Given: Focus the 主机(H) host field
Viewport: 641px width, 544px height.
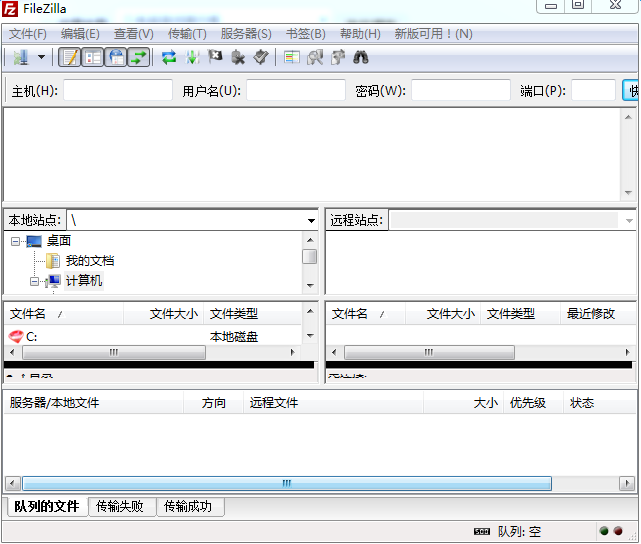Looking at the screenshot, I should pos(118,90).
